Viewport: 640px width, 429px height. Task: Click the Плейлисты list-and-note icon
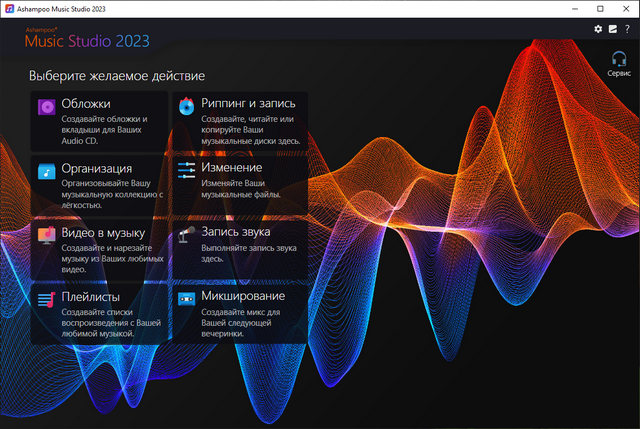47,299
